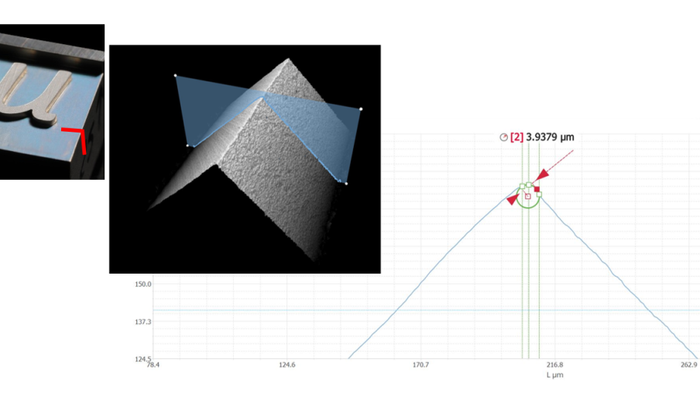Click the "78.4" X-axis label
Screen dimensions: 700x393
(153, 365)
